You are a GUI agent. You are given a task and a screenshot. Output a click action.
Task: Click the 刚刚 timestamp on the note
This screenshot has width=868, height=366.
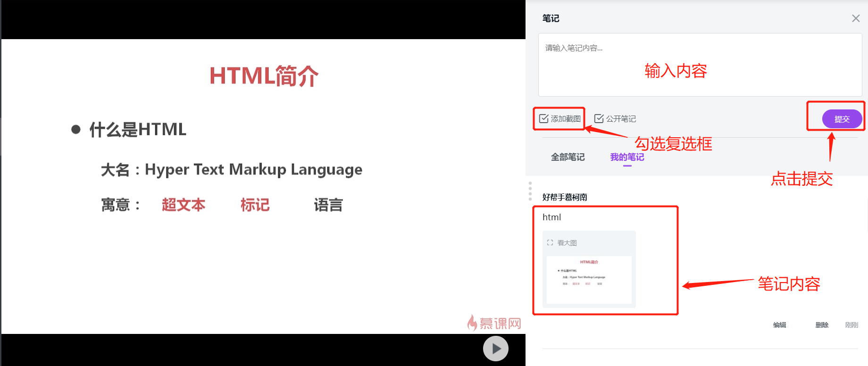pos(851,325)
